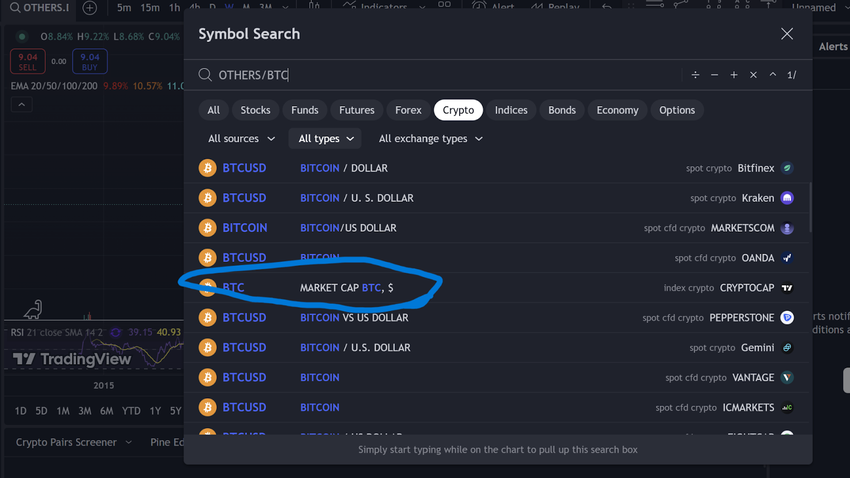Viewport: 850px width, 478px height.
Task: Choose BTCUSD from VANTAGE result
Action: coord(496,377)
